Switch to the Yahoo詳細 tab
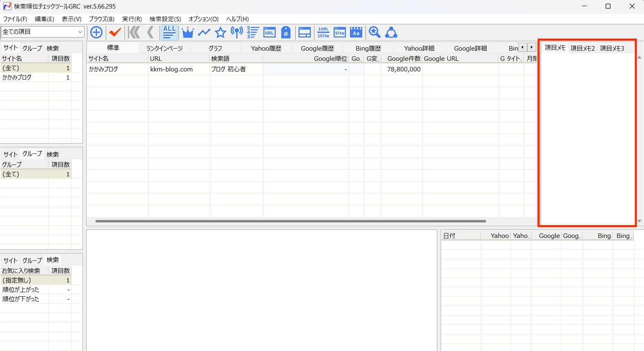 pyautogui.click(x=419, y=48)
